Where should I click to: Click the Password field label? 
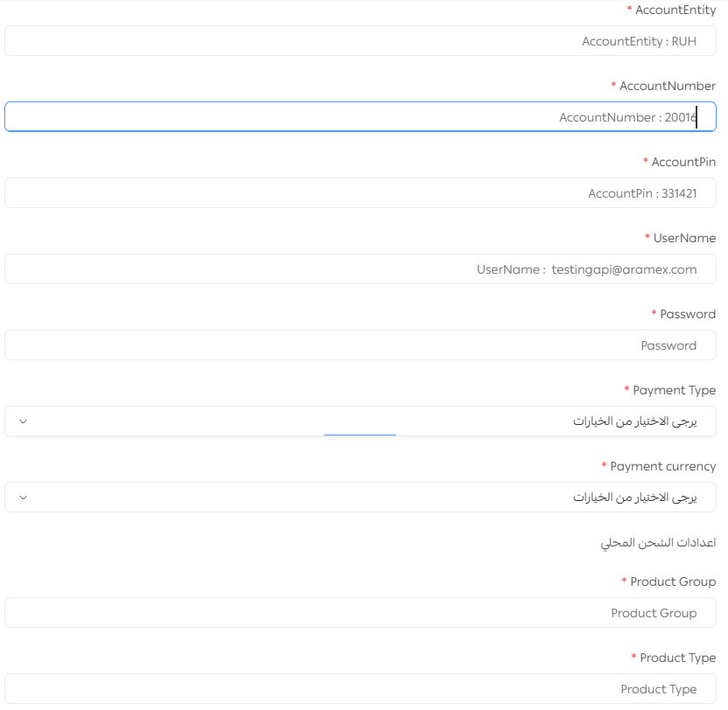687,314
